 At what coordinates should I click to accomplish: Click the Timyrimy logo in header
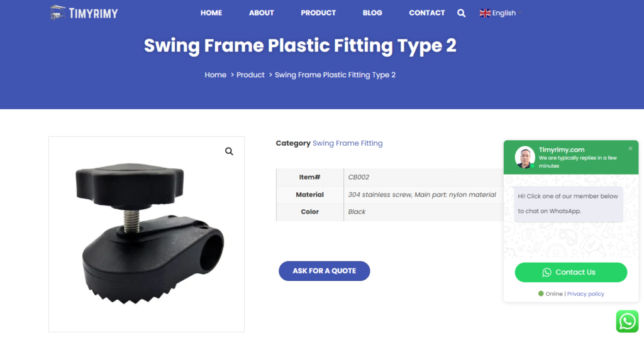84,13
